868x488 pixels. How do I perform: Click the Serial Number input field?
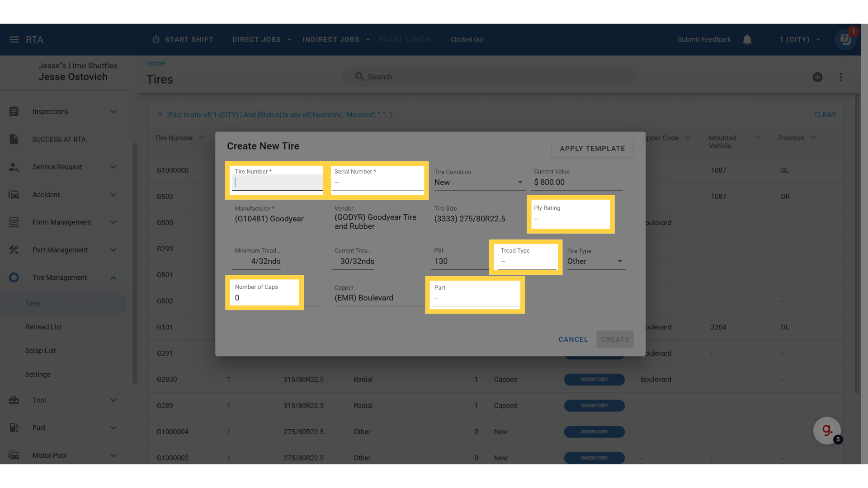point(377,182)
